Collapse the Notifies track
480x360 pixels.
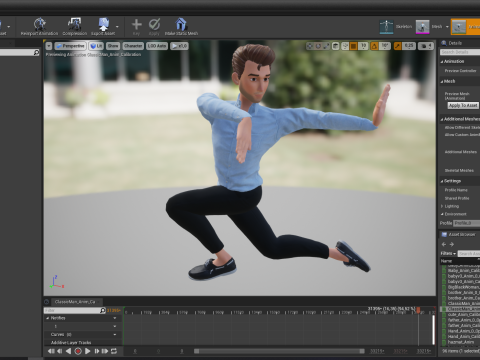(47, 318)
